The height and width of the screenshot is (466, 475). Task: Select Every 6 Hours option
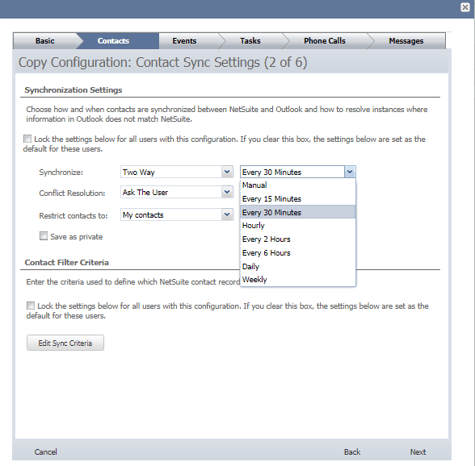(298, 253)
